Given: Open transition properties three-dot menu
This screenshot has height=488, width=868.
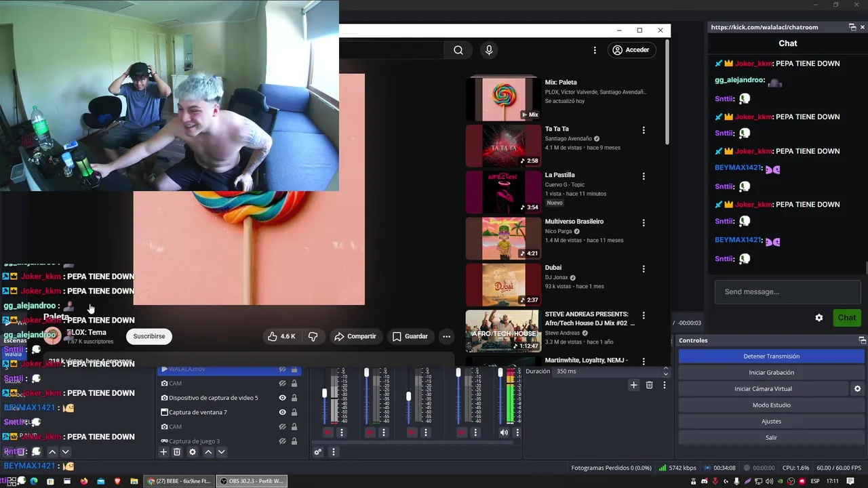Looking at the screenshot, I should pos(665,385).
